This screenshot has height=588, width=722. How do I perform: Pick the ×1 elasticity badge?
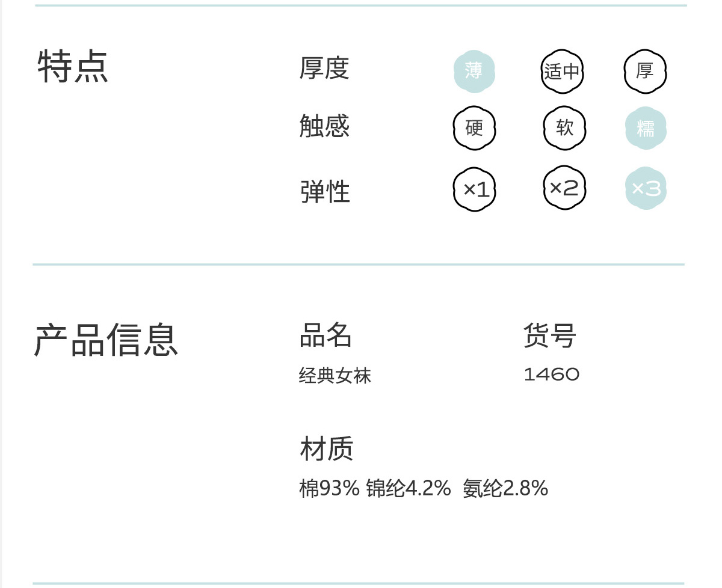pos(475,189)
